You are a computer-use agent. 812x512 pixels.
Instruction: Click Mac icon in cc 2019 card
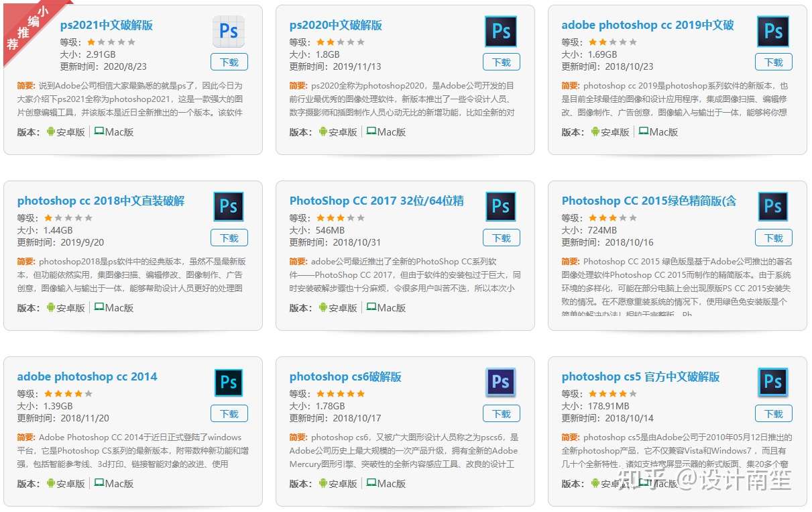pos(643,132)
